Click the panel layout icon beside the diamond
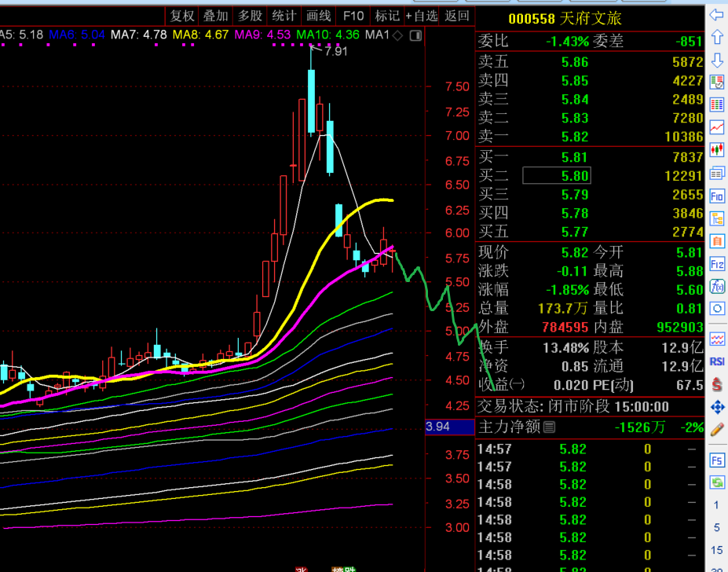The image size is (728, 572). pyautogui.click(x=415, y=35)
